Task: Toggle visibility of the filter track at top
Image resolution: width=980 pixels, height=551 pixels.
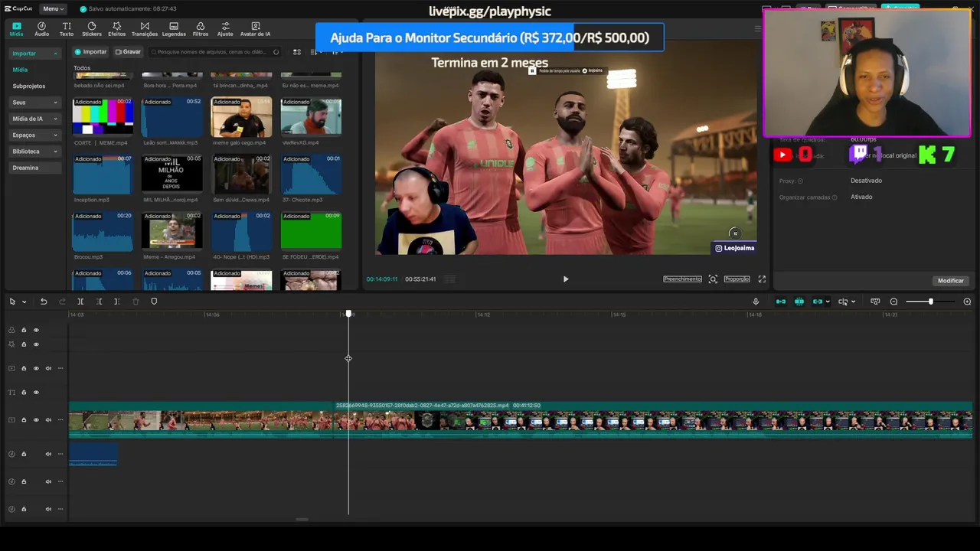Action: pos(36,330)
